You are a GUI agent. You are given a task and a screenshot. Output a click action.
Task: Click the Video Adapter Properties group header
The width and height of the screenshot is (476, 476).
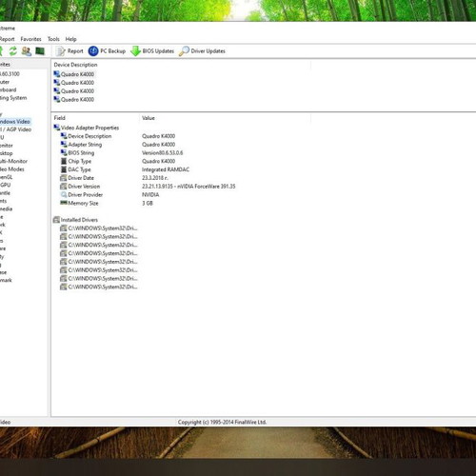click(x=87, y=128)
